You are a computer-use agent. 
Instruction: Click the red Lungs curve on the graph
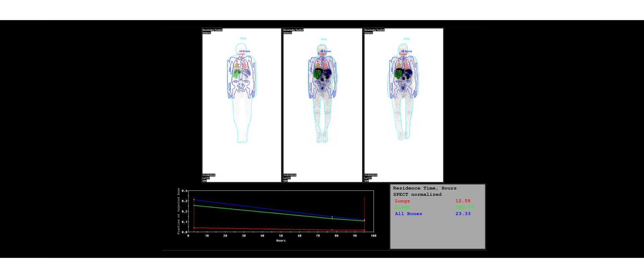pos(268,229)
